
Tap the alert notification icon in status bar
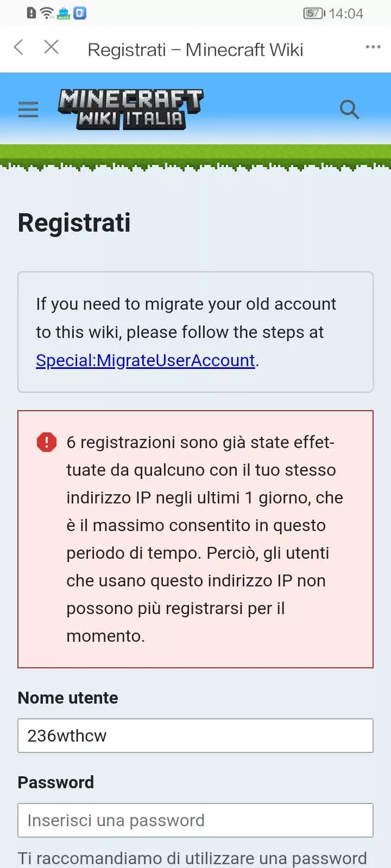coord(31,13)
